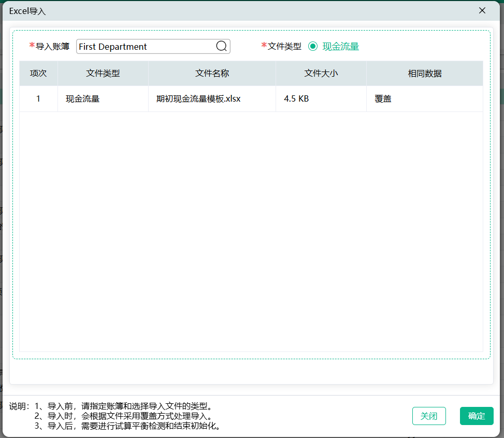Select the 现金流量 radio button
This screenshot has width=504, height=438.
pyautogui.click(x=313, y=47)
